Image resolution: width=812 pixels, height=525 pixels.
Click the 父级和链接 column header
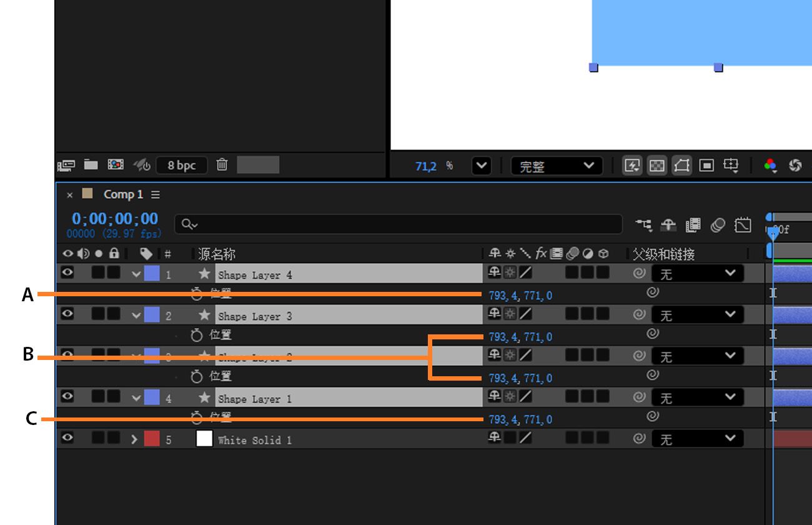click(x=663, y=254)
